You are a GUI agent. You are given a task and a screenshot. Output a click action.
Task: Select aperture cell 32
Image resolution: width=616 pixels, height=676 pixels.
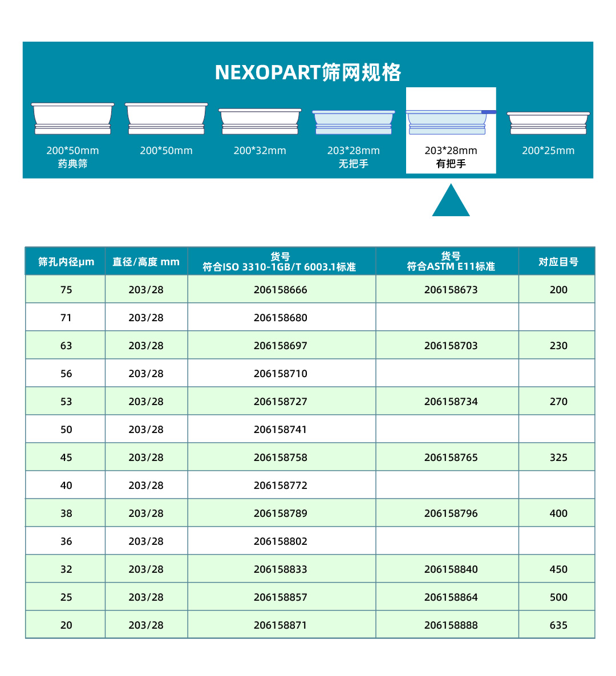tap(66, 569)
